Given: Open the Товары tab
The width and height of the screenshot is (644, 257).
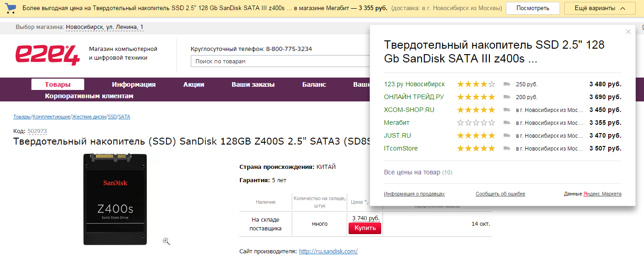Looking at the screenshot, I should pos(58,84).
